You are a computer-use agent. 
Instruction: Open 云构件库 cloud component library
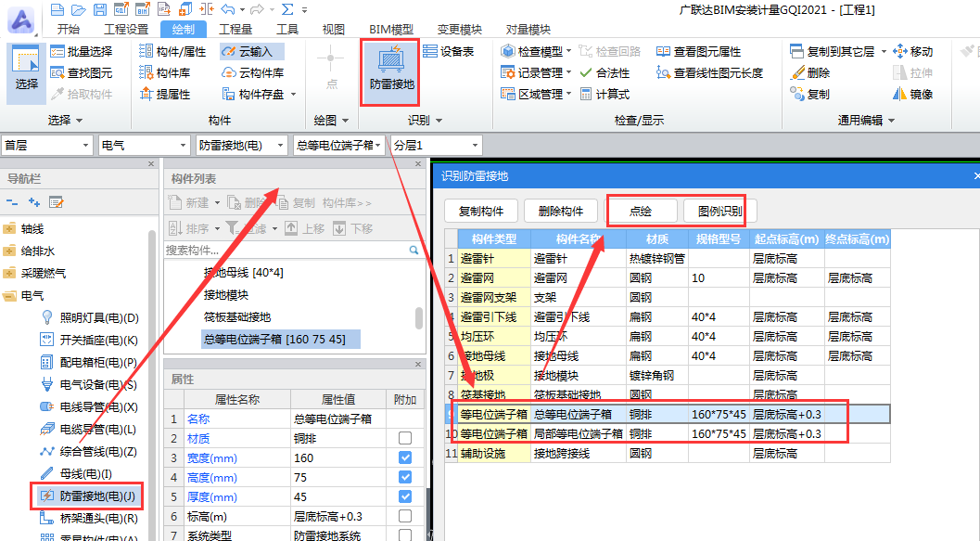point(253,72)
